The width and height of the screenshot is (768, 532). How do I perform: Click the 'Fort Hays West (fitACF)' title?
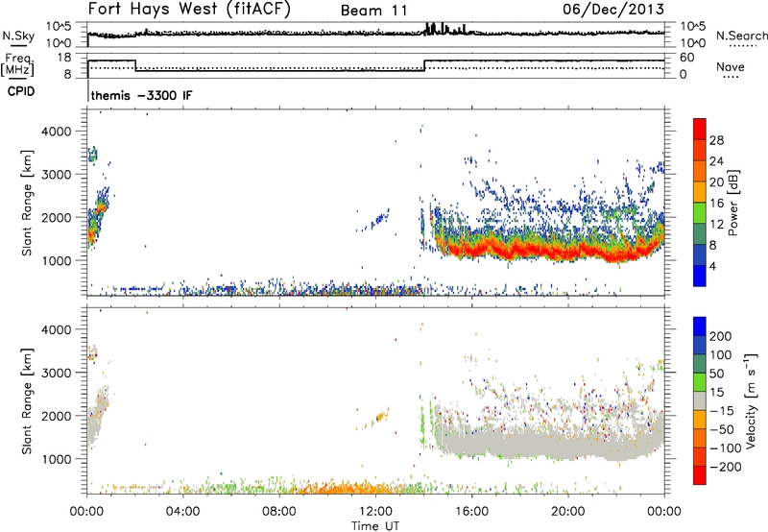188,9
